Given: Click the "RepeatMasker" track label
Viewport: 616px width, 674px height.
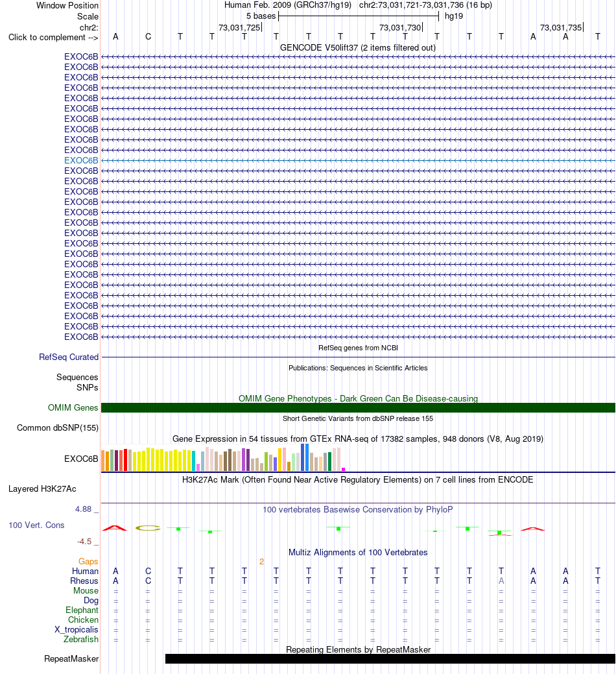Looking at the screenshot, I should (x=71, y=659).
